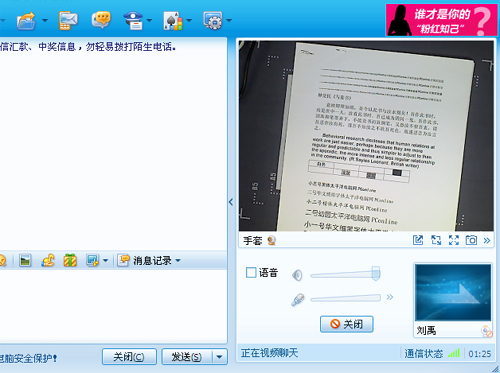The height and width of the screenshot is (373, 500).
Task: Mute the speaker volume icon
Action: click(297, 275)
